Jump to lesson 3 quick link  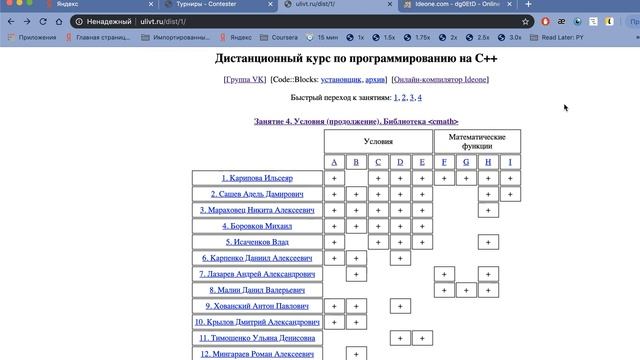click(411, 97)
